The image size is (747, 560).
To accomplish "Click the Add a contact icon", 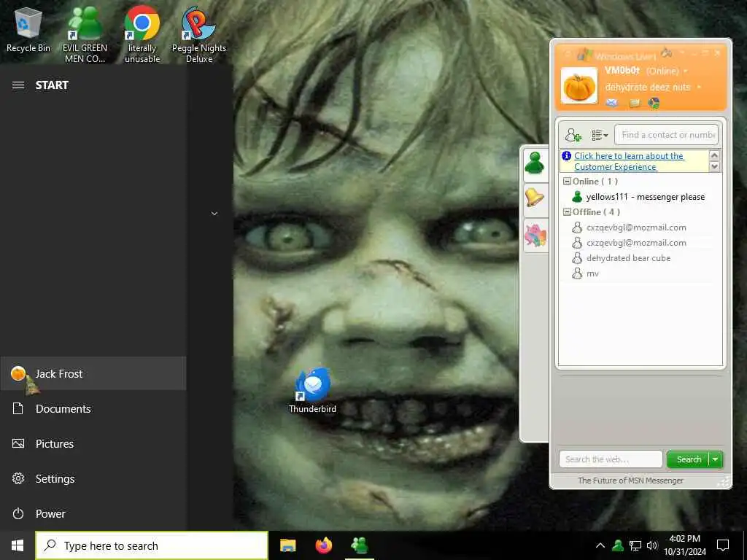I will 573,135.
